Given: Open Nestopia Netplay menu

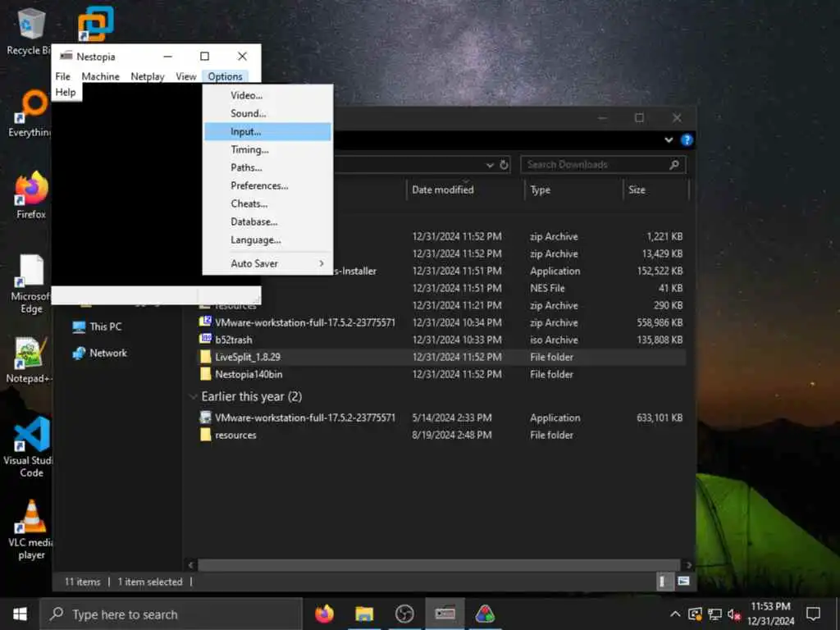Looking at the screenshot, I should pyautogui.click(x=148, y=76).
